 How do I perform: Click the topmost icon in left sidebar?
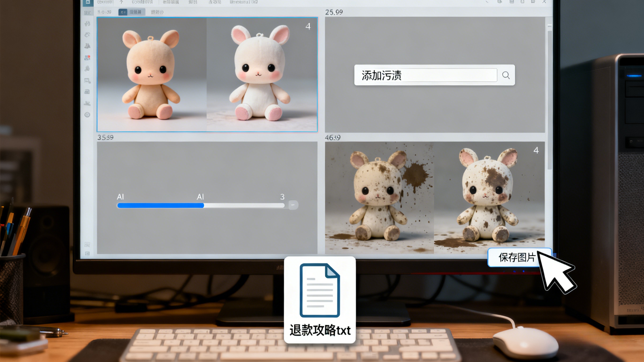87,24
